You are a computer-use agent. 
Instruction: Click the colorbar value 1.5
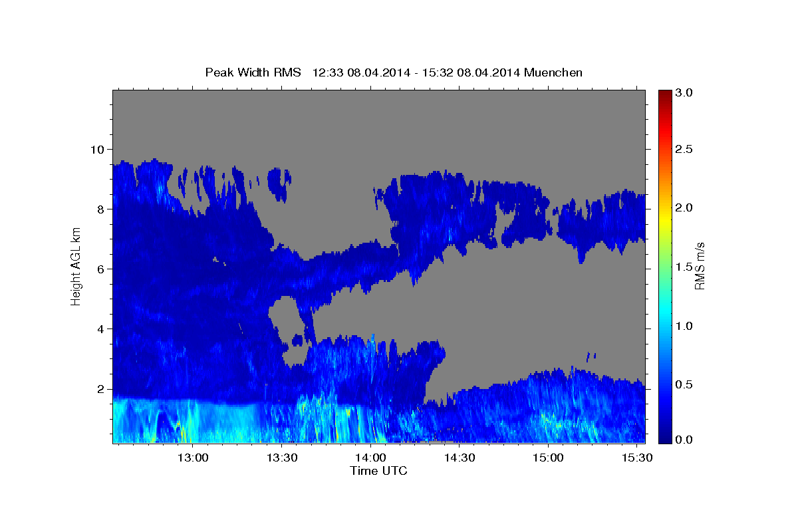pyautogui.click(x=684, y=267)
